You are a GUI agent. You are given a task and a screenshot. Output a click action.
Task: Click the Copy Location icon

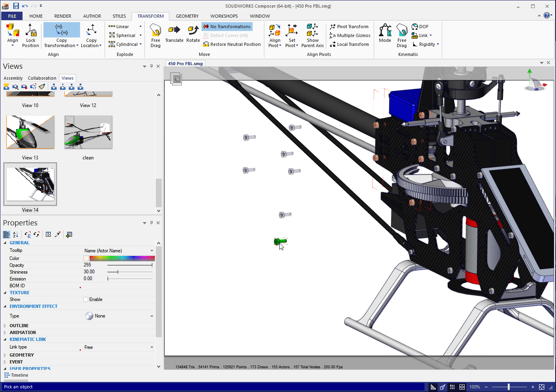pos(91,30)
